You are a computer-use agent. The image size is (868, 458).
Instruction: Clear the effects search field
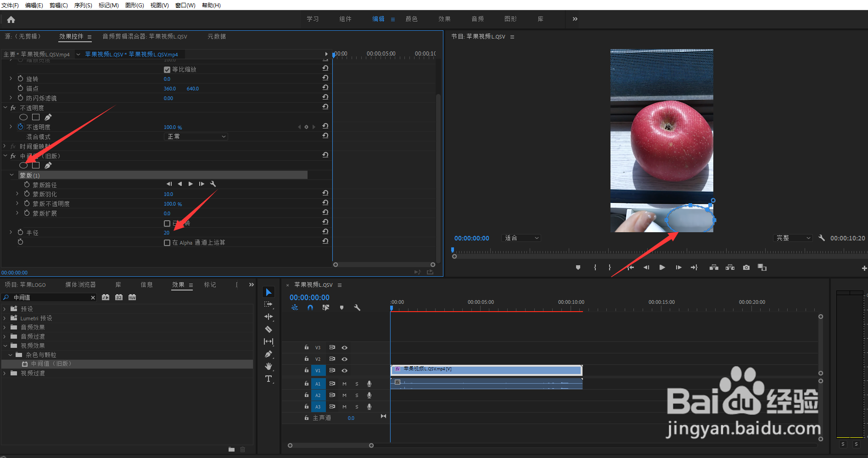pyautogui.click(x=93, y=297)
